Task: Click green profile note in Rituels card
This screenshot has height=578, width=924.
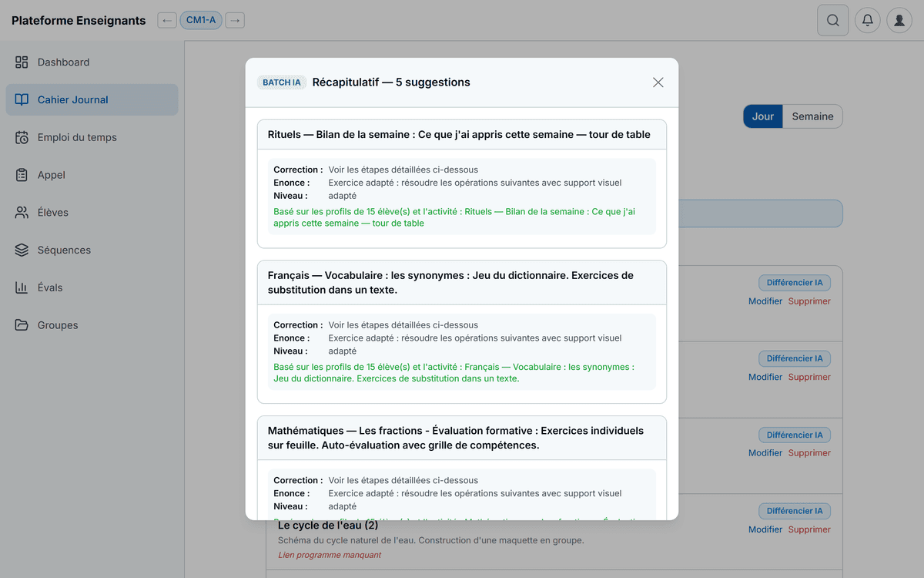Action: pos(454,217)
